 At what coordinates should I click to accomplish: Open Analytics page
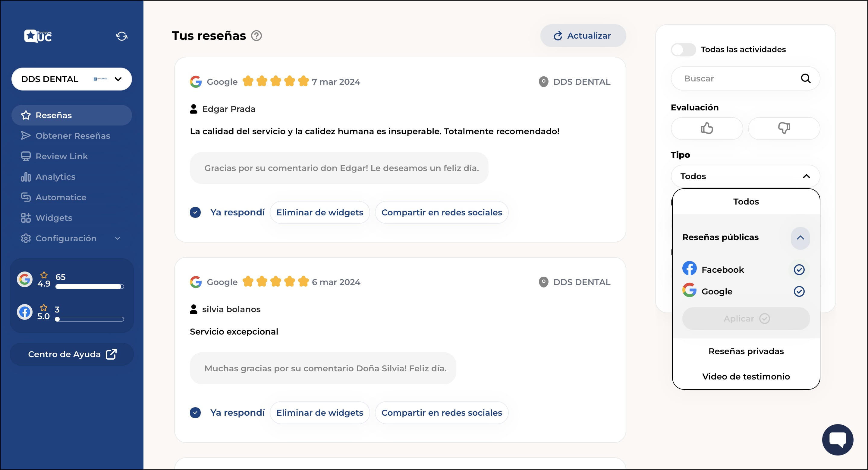pyautogui.click(x=71, y=177)
